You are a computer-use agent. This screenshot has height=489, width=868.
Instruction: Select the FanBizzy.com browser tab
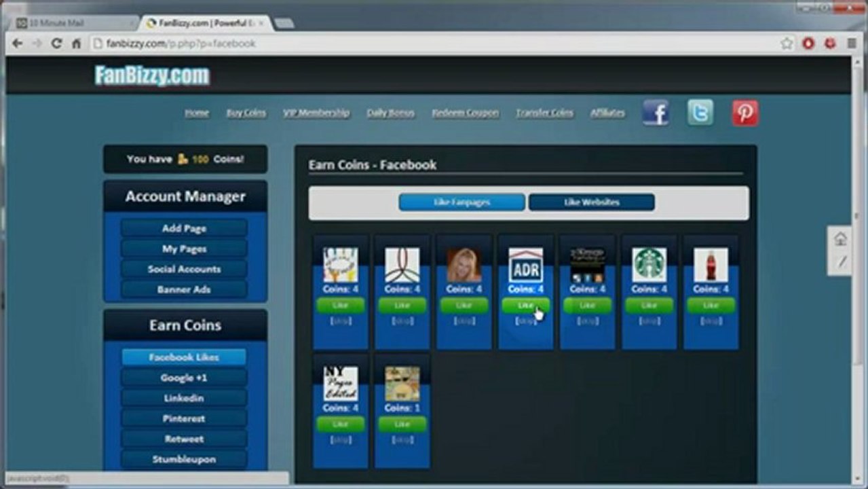(x=206, y=23)
